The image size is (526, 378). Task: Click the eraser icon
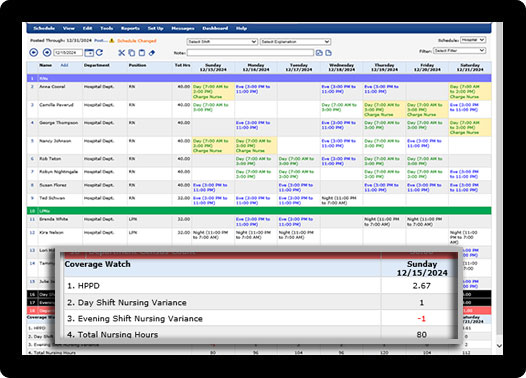[152, 53]
